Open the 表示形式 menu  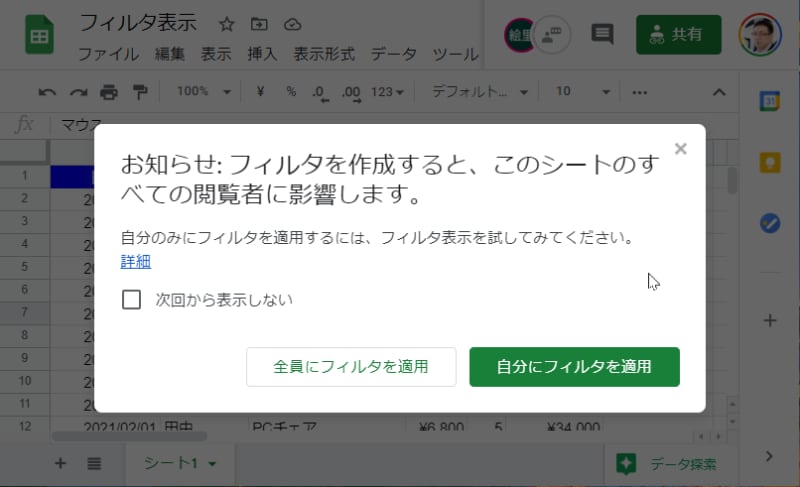pyautogui.click(x=324, y=54)
